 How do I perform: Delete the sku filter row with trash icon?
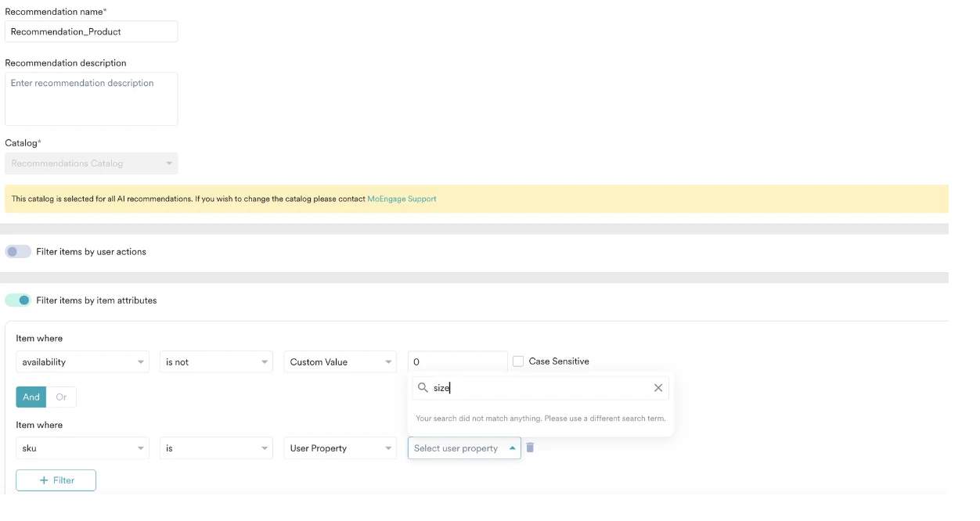530,447
